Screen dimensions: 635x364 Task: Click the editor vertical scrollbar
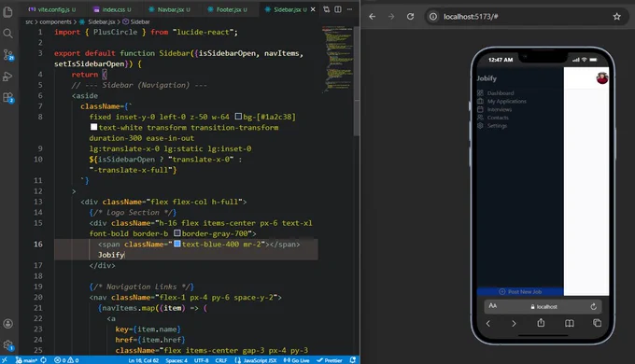point(357,81)
